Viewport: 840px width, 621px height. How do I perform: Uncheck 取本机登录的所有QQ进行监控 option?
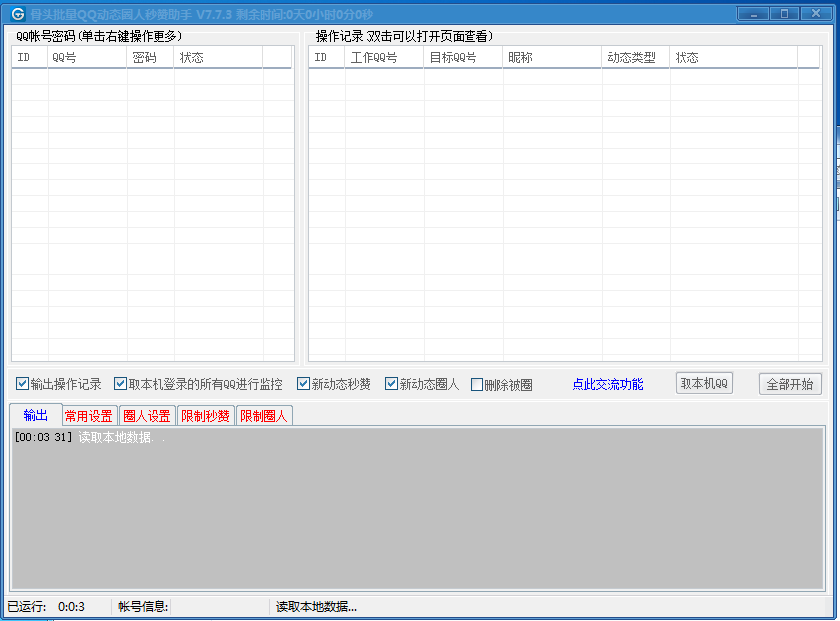click(x=120, y=384)
